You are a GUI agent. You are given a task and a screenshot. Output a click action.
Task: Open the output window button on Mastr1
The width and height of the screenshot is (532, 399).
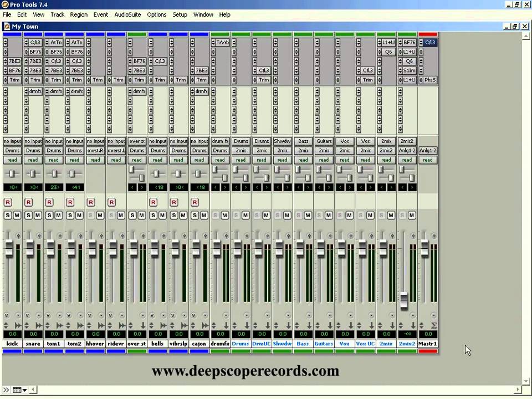point(433,236)
